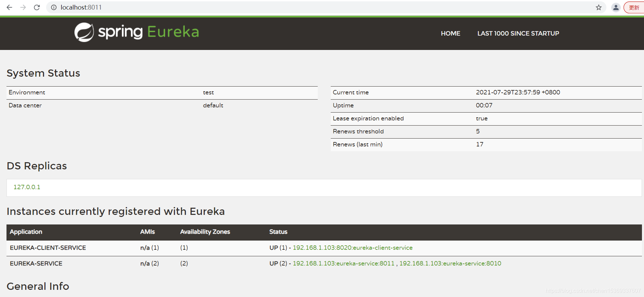This screenshot has width=644, height=297.
Task: Click the 'UP (2) -' status text
Action: (280, 263)
